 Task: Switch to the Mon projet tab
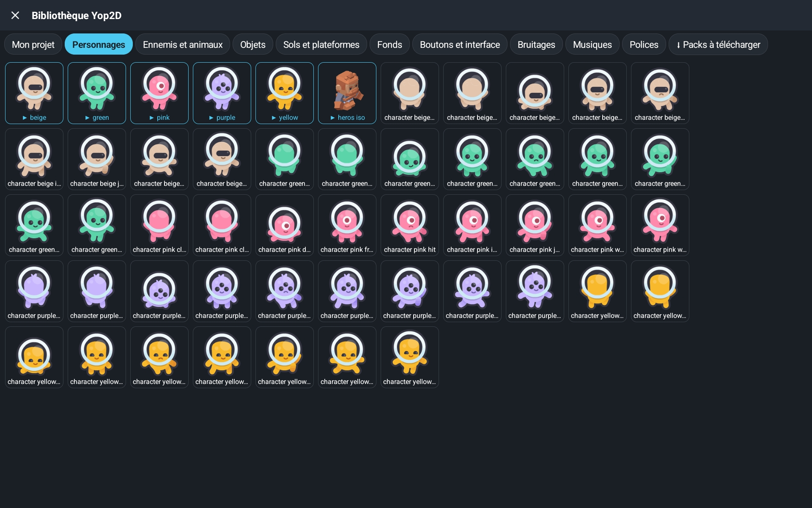point(33,44)
